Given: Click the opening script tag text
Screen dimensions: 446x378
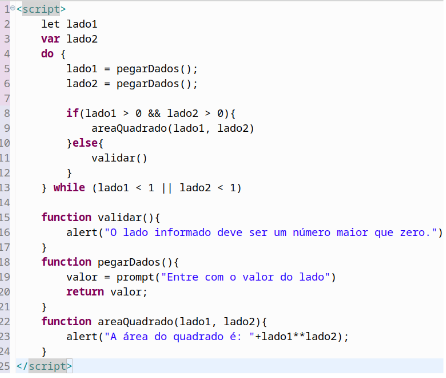Looking at the screenshot, I should [41, 9].
